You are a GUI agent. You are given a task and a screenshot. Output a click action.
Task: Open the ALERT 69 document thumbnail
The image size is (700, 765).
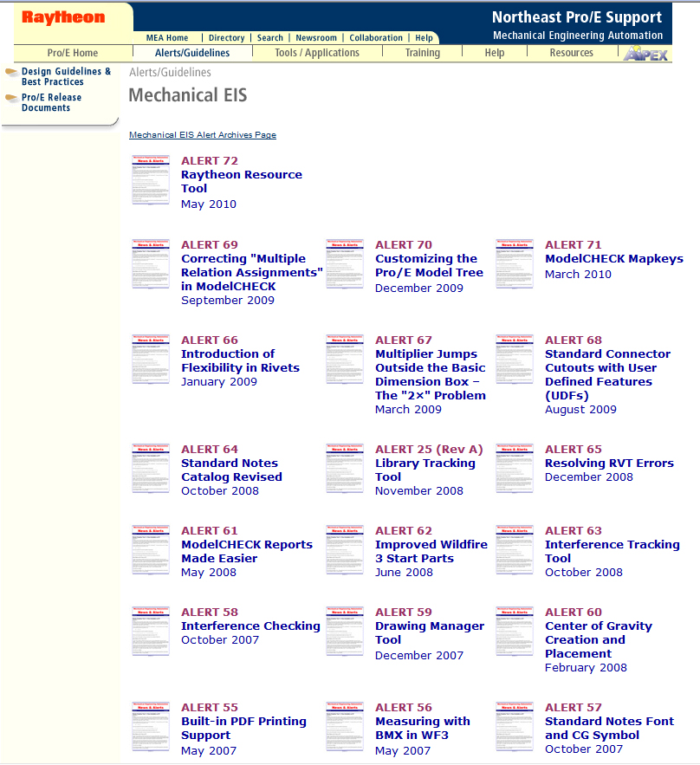coord(151,264)
